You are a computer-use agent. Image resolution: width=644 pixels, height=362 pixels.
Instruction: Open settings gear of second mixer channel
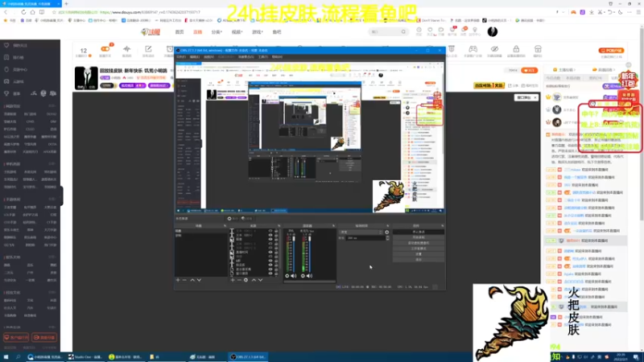coord(303,276)
